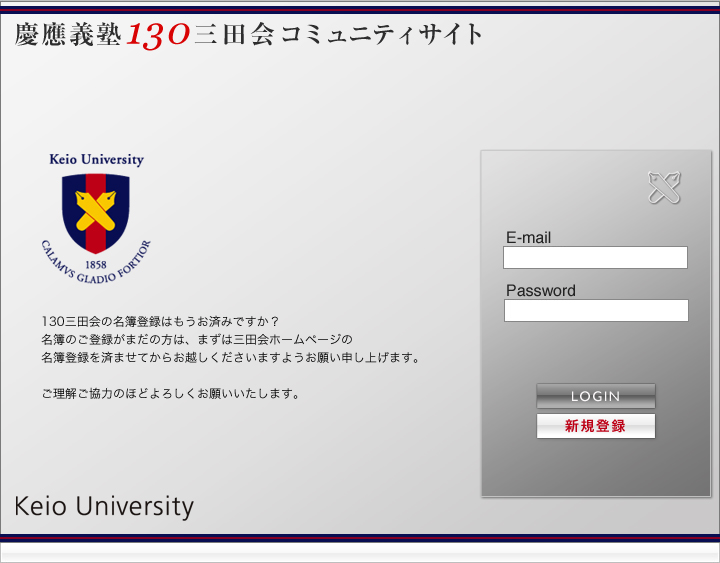Click the Keio University footer logo text

[x=104, y=507]
